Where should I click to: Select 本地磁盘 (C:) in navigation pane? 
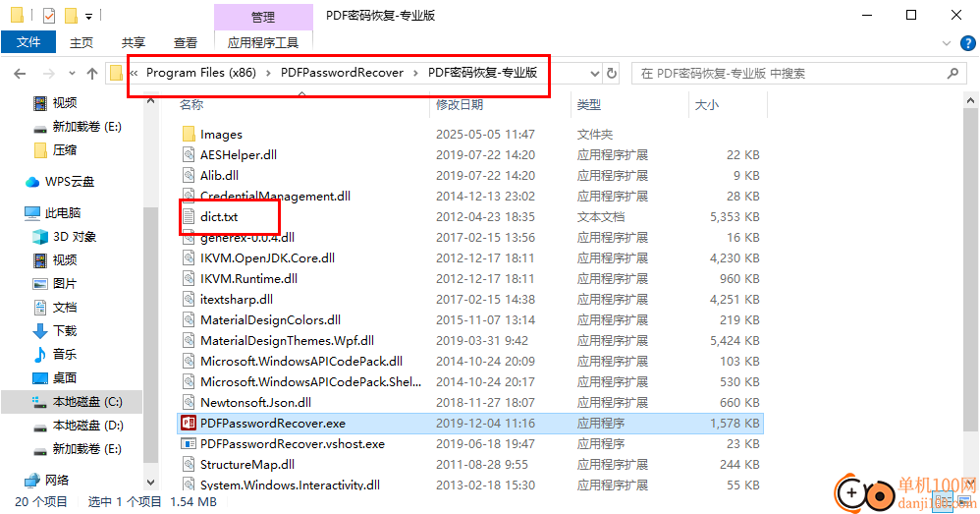tap(87, 401)
